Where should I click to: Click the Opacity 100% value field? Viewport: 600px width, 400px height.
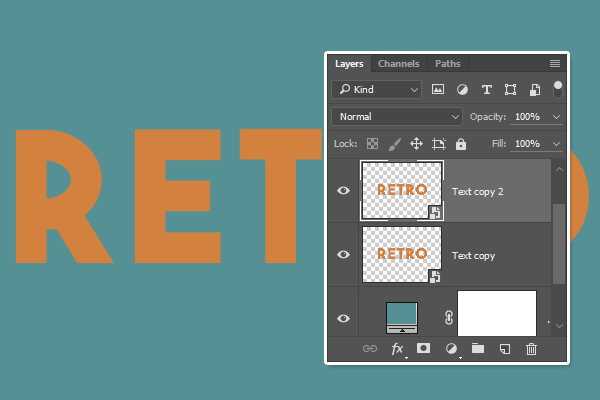click(530, 117)
